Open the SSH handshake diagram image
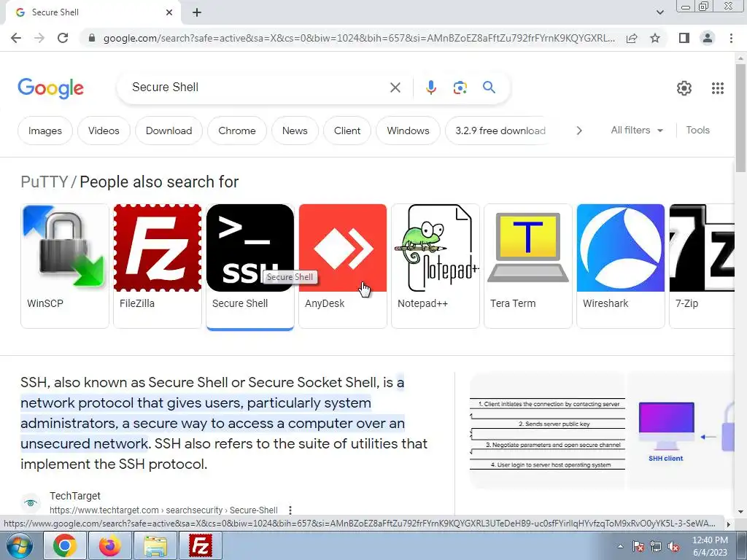 (x=547, y=432)
